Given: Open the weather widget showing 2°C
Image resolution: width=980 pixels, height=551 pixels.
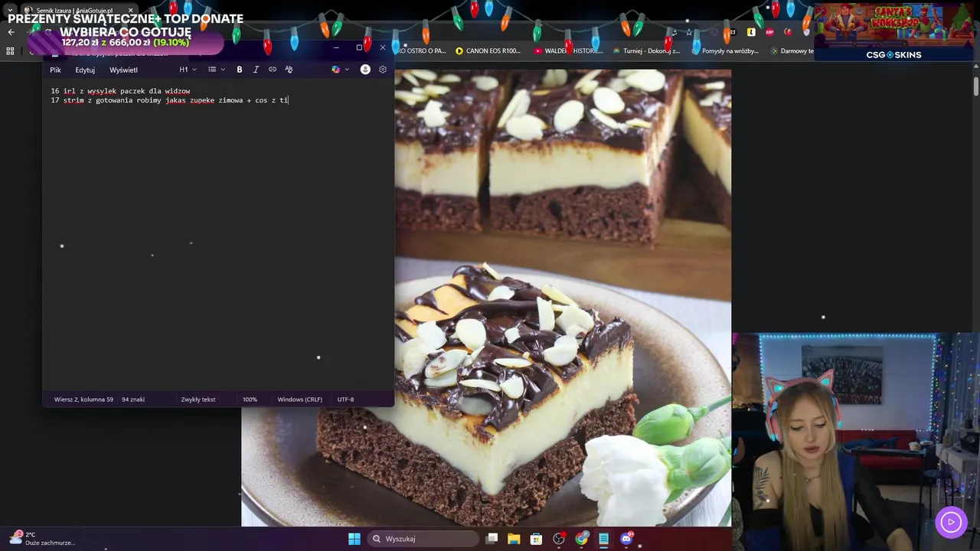Looking at the screenshot, I should click(43, 538).
